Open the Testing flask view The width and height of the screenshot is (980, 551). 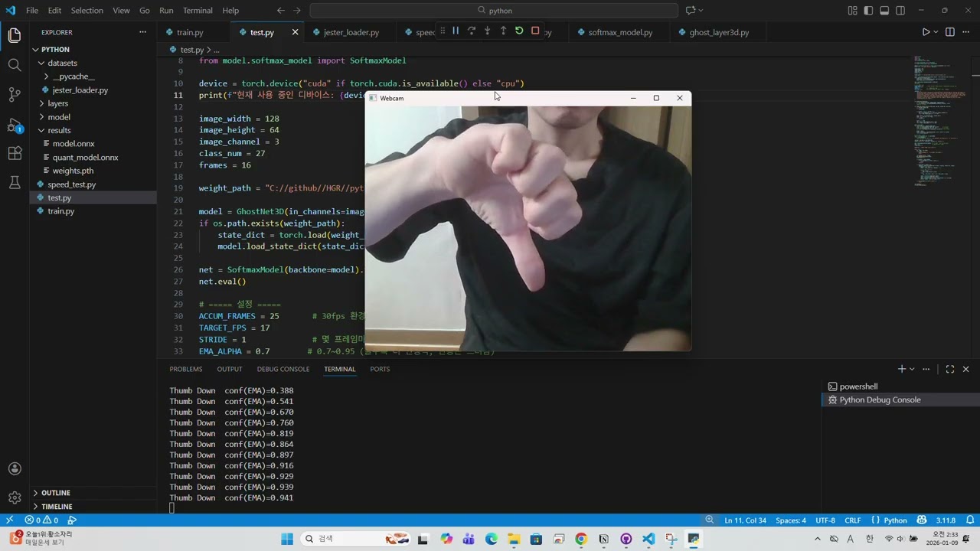(x=15, y=183)
